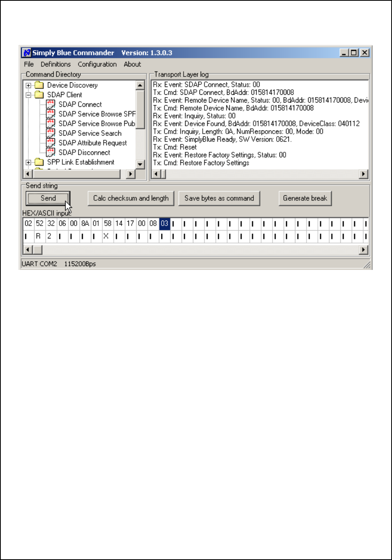Expand the Device Discovery tree node
The image size is (392, 560).
[28, 85]
